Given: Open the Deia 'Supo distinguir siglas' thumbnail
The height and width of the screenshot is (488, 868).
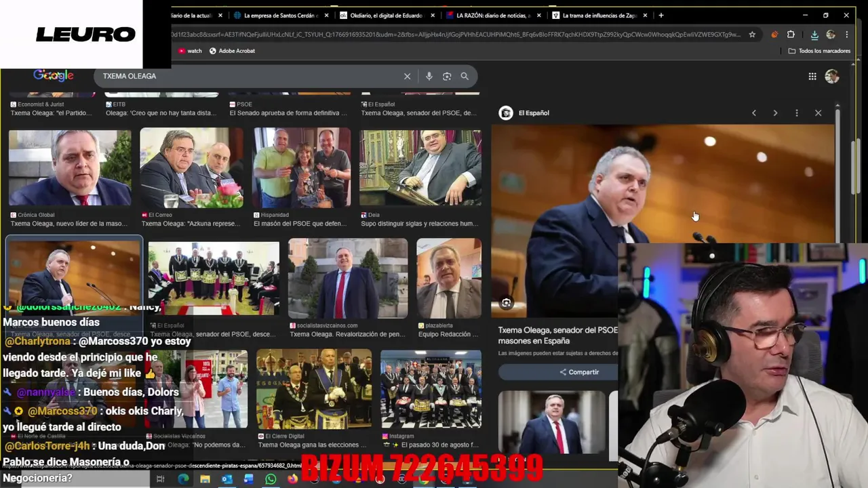Looking at the screenshot, I should click(x=420, y=168).
